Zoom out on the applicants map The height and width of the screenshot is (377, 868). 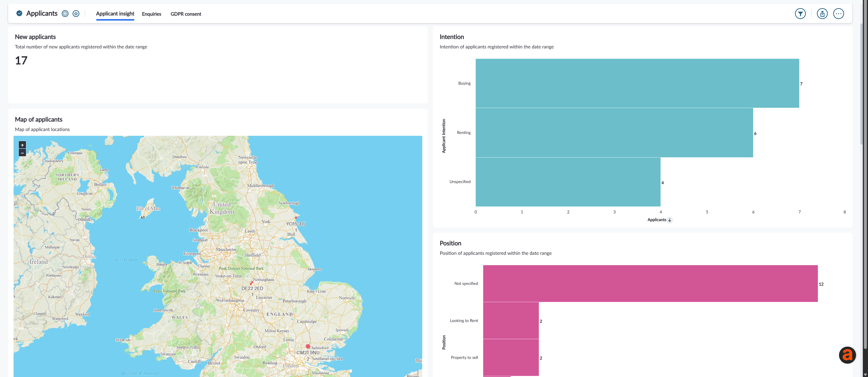click(x=22, y=153)
